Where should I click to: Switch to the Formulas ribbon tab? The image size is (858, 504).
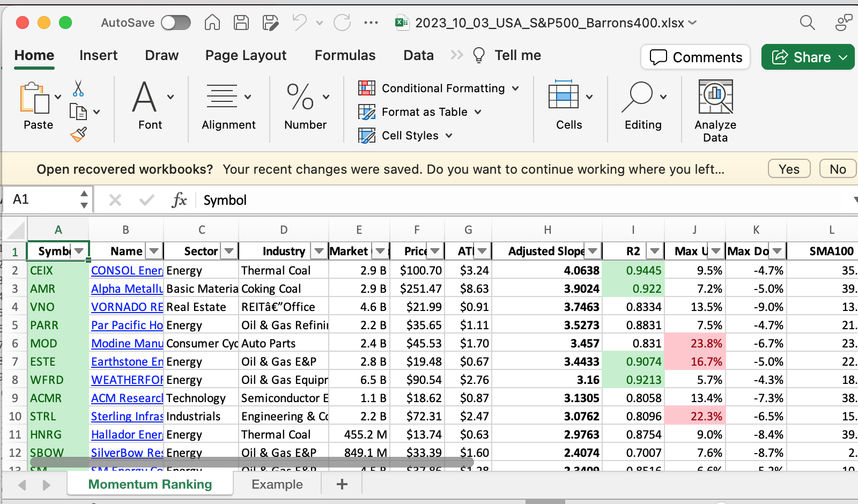coord(345,55)
